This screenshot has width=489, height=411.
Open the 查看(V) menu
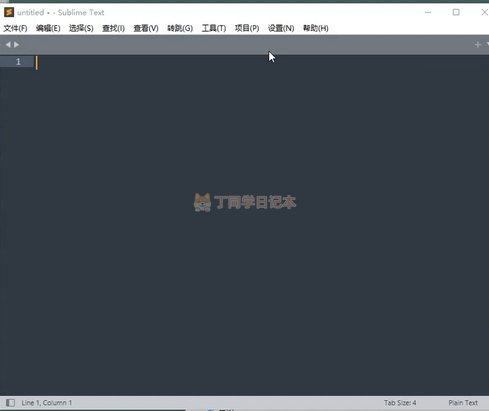(x=146, y=28)
